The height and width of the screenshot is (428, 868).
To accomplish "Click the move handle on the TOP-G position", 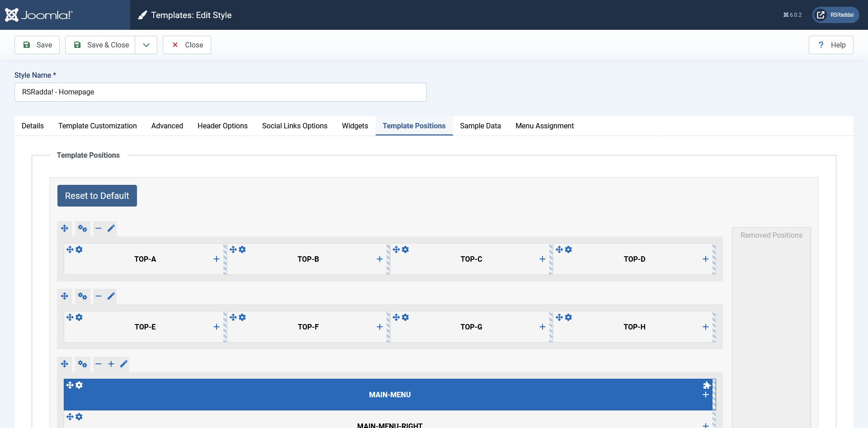I will pyautogui.click(x=396, y=317).
